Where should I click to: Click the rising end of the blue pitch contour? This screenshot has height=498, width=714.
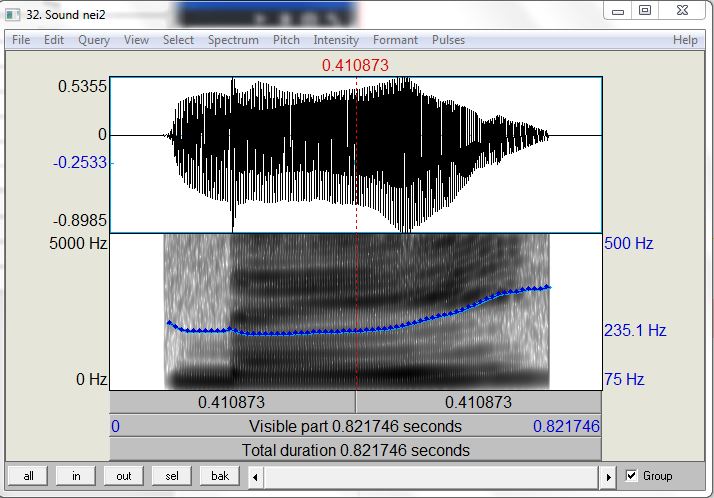pyautogui.click(x=548, y=287)
